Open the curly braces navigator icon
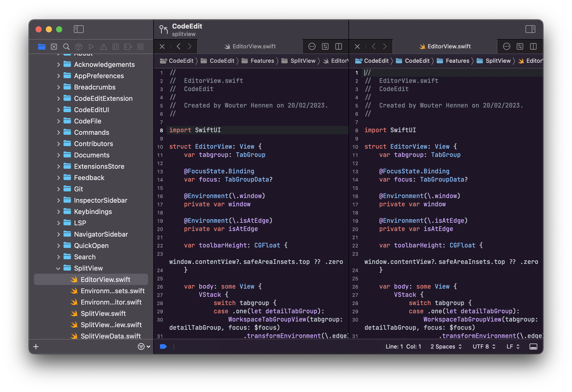 tap(116, 47)
